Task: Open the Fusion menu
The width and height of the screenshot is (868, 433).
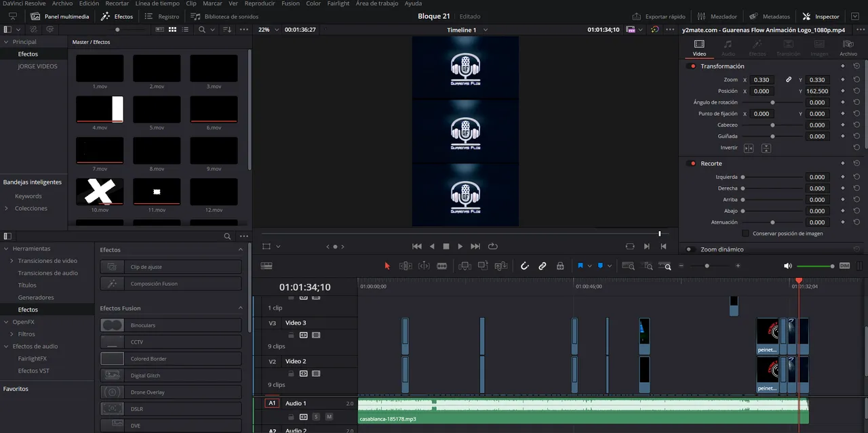Action: [x=290, y=3]
